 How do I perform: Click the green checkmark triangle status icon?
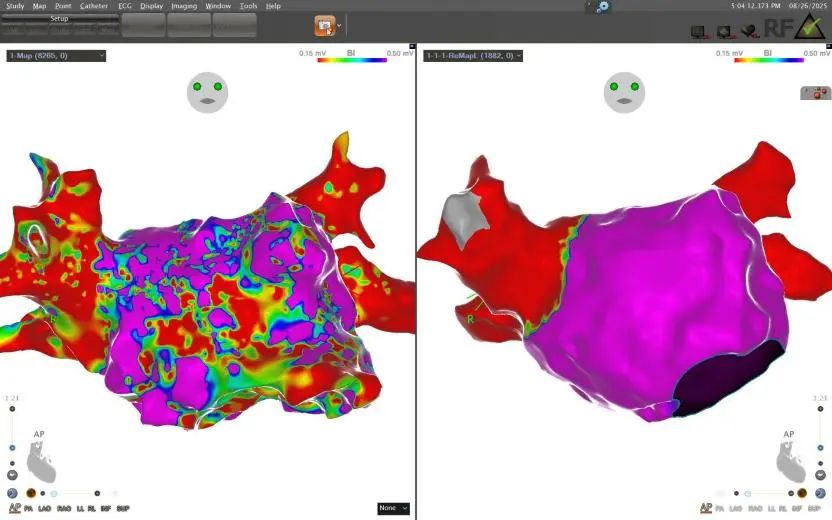point(809,27)
